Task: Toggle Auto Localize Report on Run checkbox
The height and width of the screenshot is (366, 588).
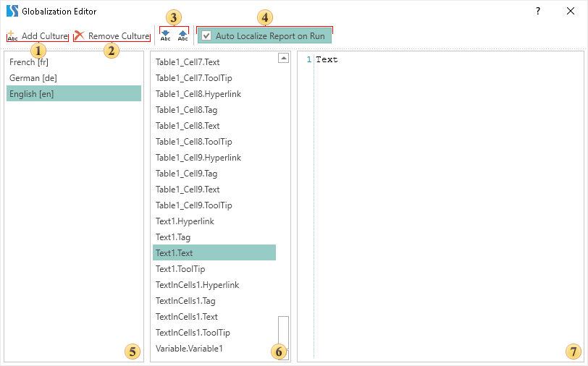Action: coord(207,35)
